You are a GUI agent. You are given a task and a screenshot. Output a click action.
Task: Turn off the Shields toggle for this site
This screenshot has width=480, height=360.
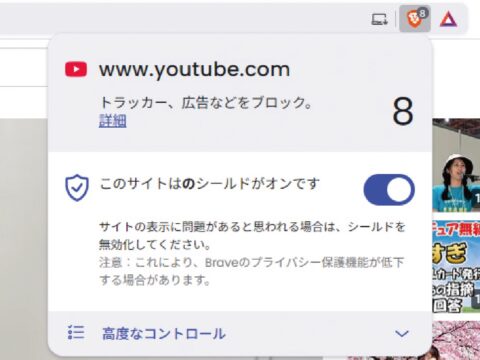pos(389,189)
